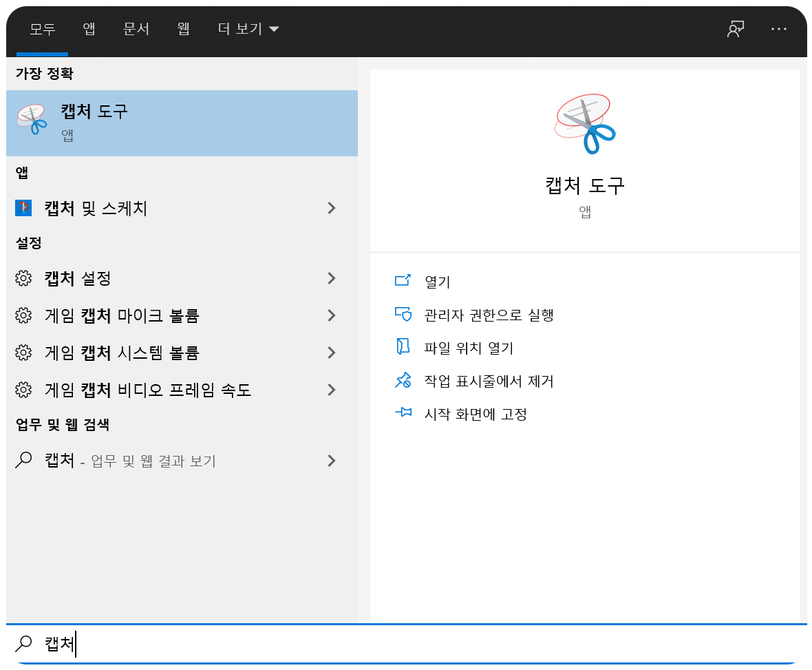The image size is (812, 670).
Task: Click the search box containing 캡처
Action: tap(406, 644)
